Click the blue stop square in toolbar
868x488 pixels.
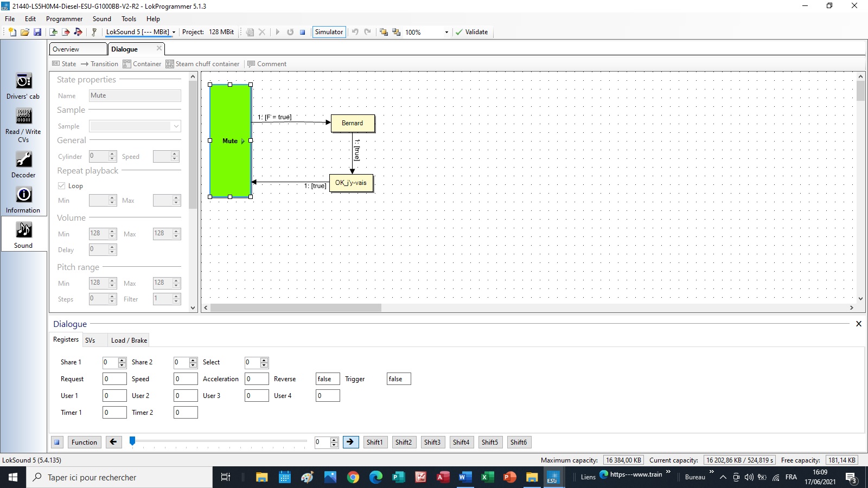[x=303, y=32]
